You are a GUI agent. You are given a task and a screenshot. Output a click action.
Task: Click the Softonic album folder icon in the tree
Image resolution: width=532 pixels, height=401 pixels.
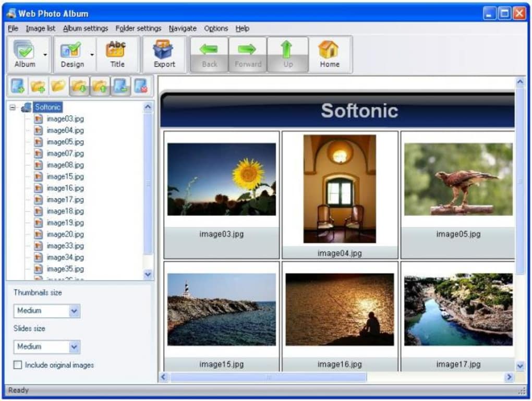click(x=26, y=107)
